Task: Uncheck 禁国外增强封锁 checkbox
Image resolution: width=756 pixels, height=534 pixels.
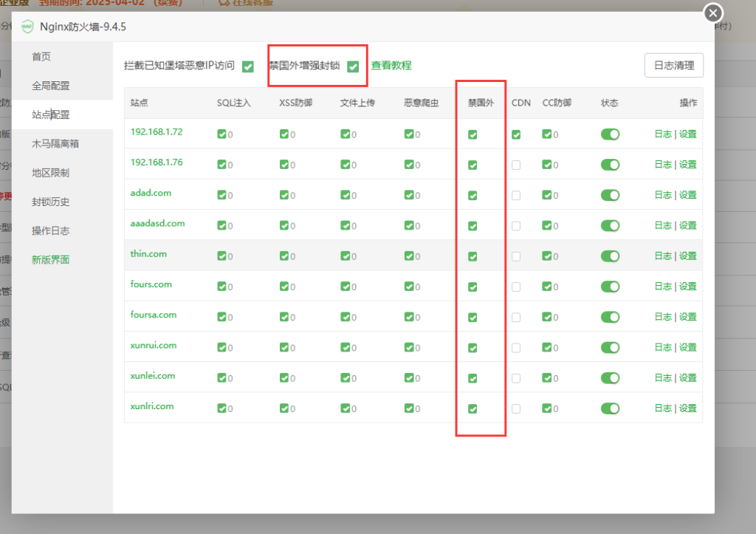Action: point(353,66)
